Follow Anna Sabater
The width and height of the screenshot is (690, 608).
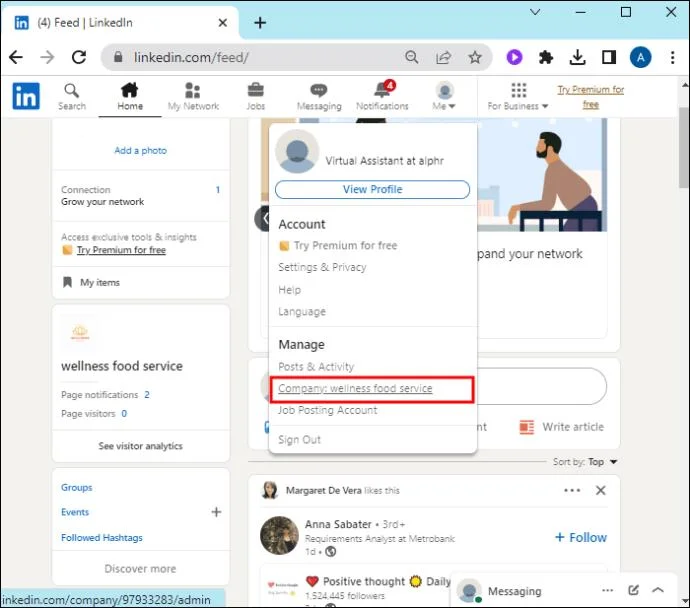point(581,537)
